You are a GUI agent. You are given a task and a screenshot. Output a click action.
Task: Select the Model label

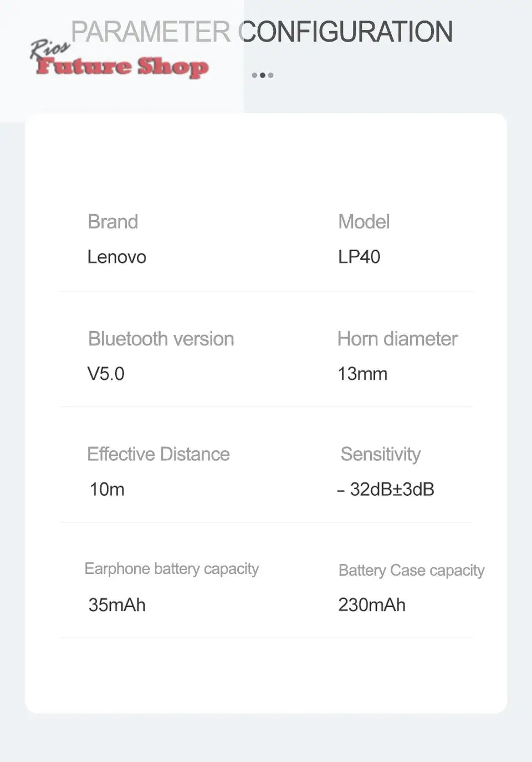point(364,222)
